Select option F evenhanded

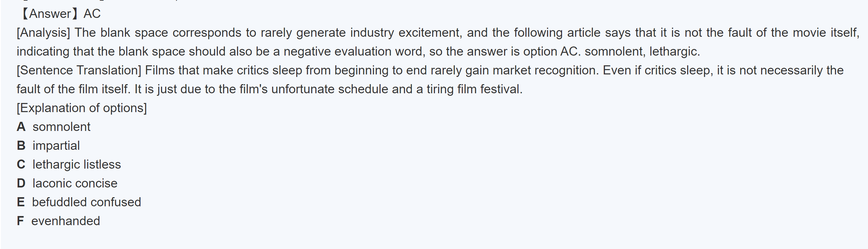(x=66, y=221)
